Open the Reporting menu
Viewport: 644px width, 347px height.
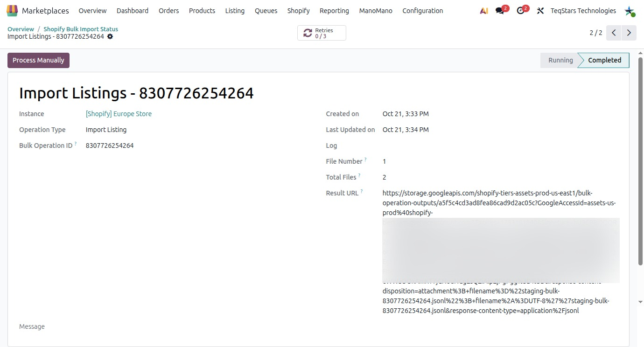(334, 11)
